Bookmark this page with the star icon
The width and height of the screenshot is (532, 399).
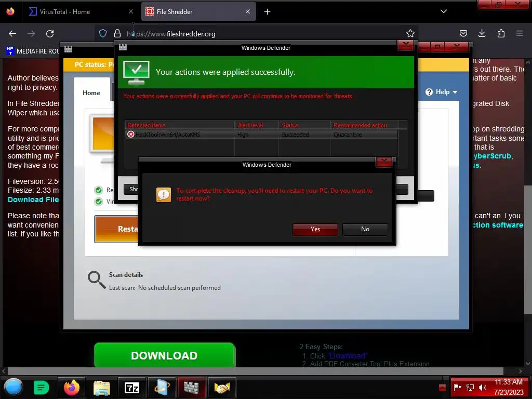pos(410,33)
